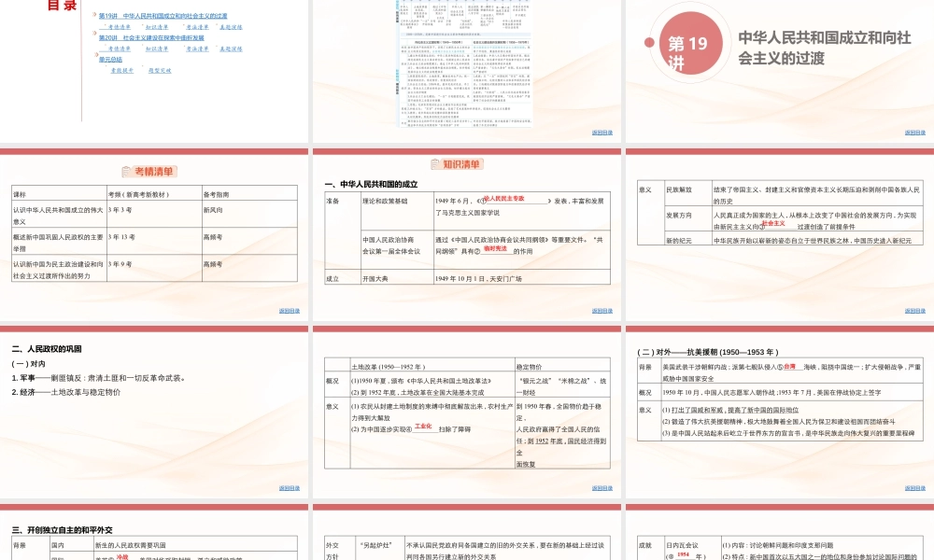
Task: Open the 单元总结 contents link
Action: click(110, 60)
